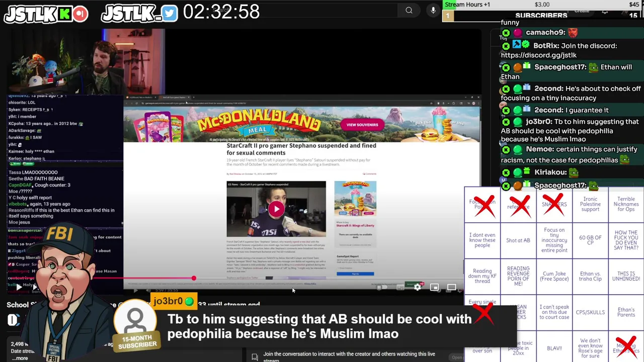Viewport: 644px width, 362px height.
Task: Open StarCraft II: Wings of Liberty link
Action: pos(355,226)
